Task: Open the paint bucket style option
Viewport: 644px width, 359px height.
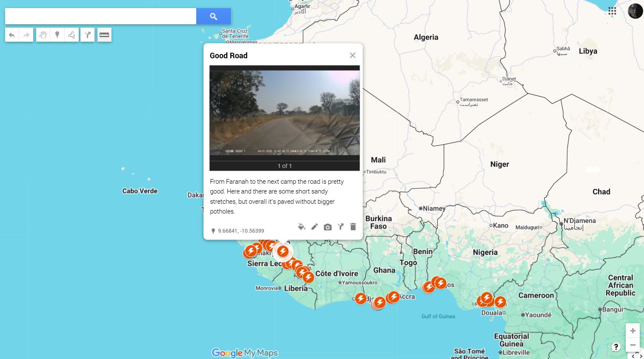Action: [301, 227]
